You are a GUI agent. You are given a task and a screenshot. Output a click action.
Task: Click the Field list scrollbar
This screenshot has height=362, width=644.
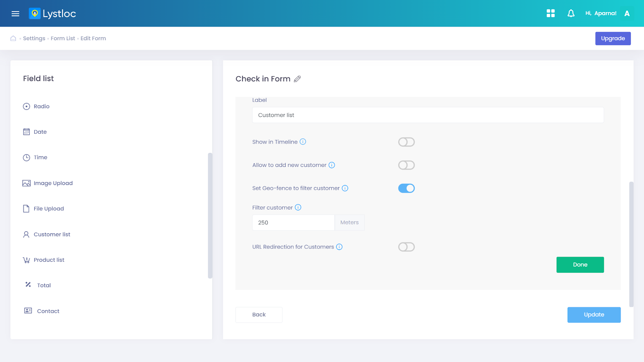tap(210, 216)
